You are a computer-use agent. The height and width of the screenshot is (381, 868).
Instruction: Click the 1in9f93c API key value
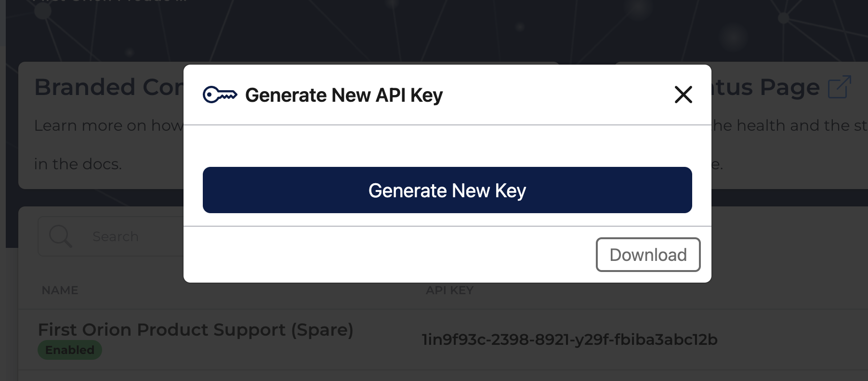[x=570, y=340]
